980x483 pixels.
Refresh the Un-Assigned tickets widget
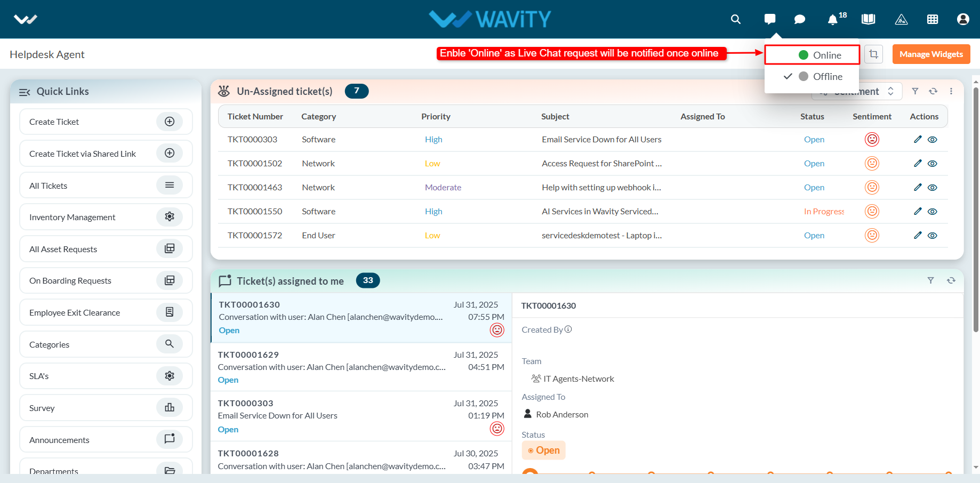pyautogui.click(x=933, y=91)
